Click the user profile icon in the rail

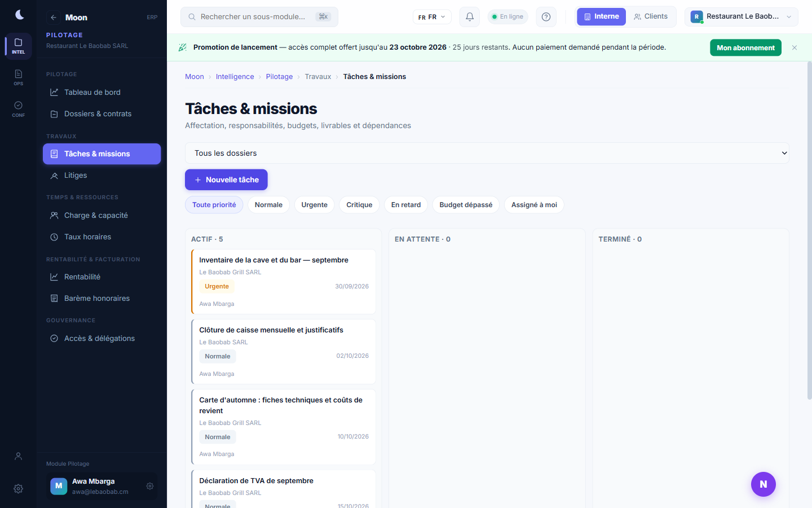[x=19, y=456]
